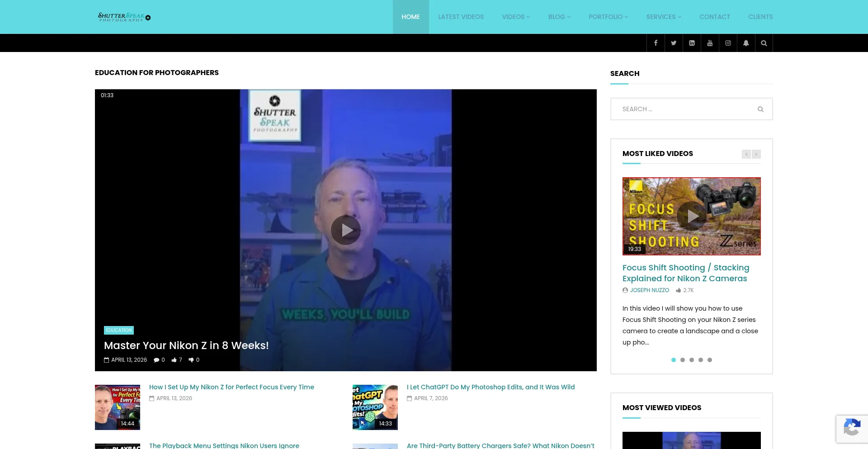The height and width of the screenshot is (449, 868).
Task: Open the LinkedIn social icon
Action: point(692,43)
